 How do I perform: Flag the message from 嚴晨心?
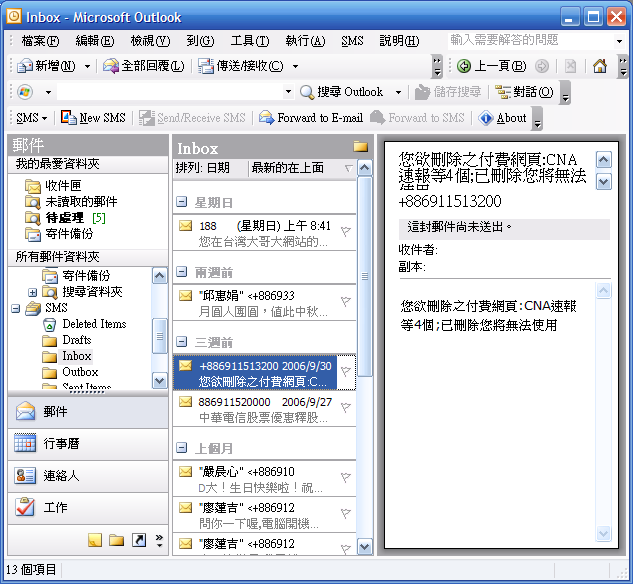[346, 477]
